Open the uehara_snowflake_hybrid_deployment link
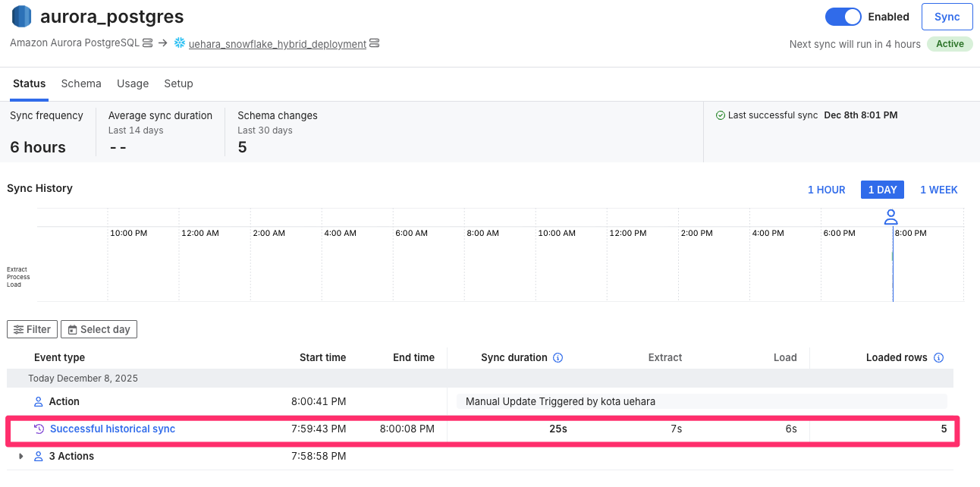 tap(277, 44)
